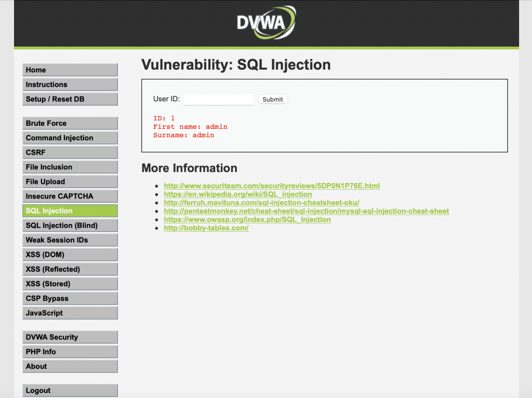This screenshot has height=398, width=532.
Task: Switch to SQL Injection (Blind)
Action: (70, 225)
